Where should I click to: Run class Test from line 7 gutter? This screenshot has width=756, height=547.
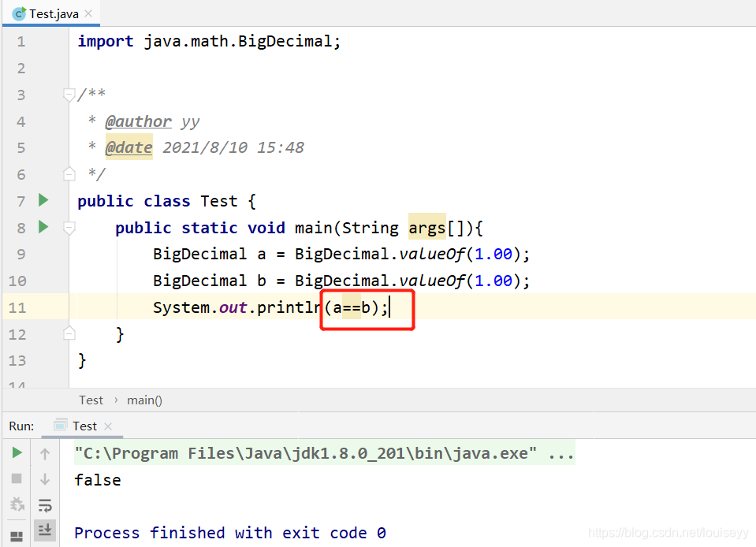point(43,199)
